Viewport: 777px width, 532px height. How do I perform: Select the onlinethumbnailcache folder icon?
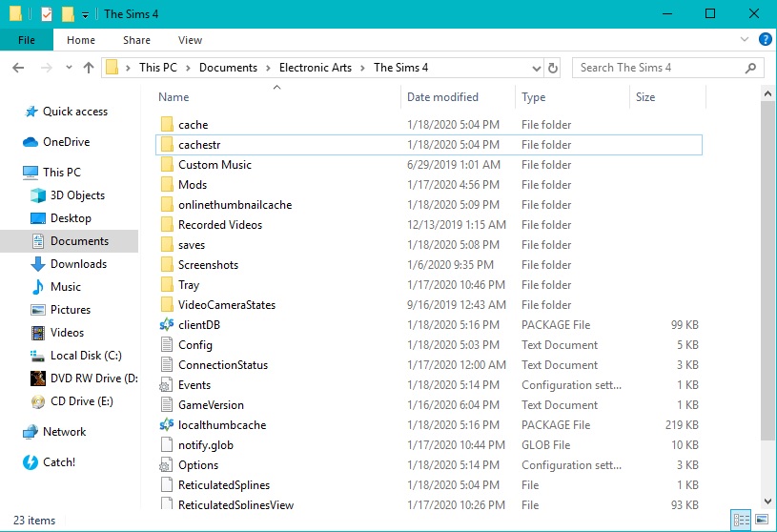point(167,205)
